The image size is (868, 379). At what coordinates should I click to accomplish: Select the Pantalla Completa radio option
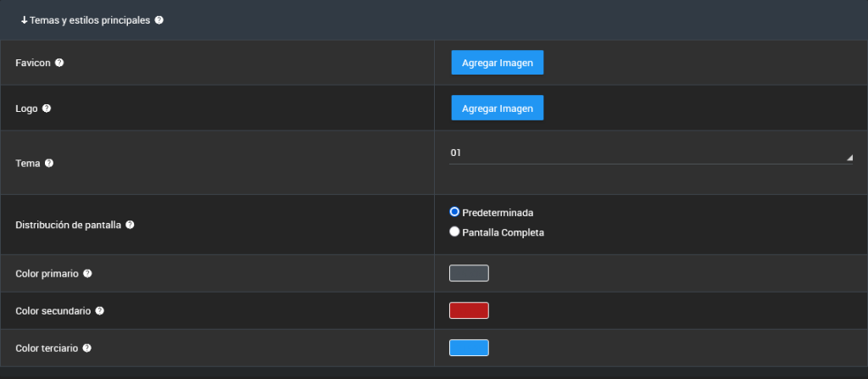click(454, 231)
